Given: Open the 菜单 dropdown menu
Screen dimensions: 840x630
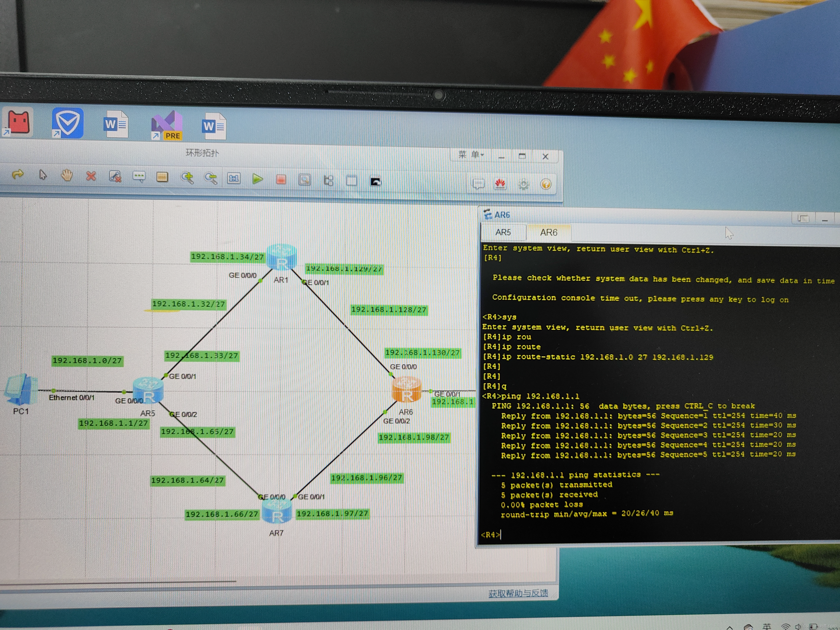Looking at the screenshot, I should 471,155.
